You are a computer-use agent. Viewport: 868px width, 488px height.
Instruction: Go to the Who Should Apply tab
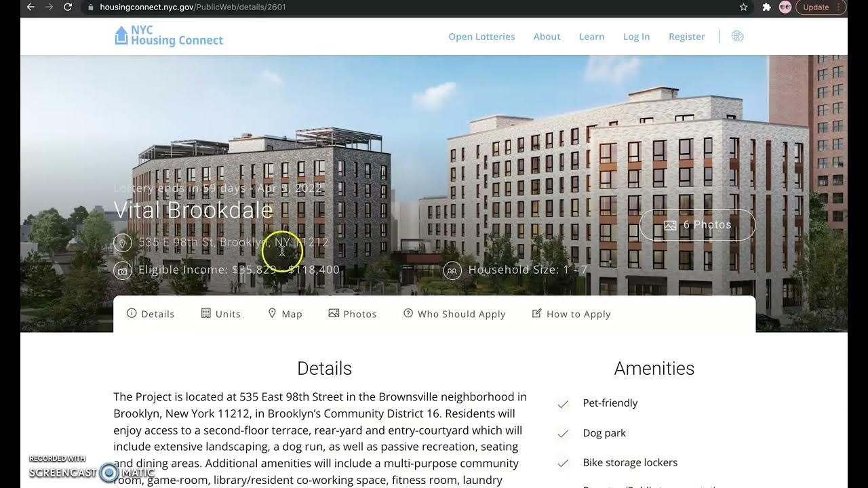click(454, 314)
